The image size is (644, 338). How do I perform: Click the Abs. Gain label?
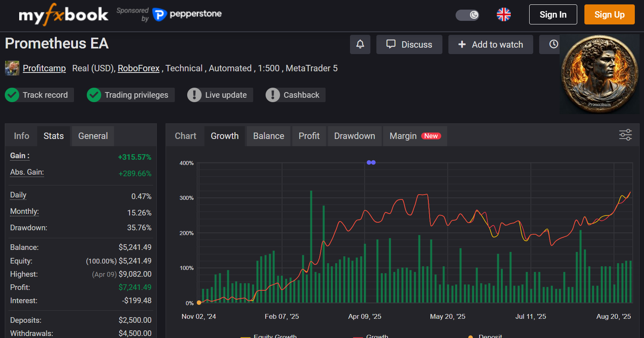(27, 172)
